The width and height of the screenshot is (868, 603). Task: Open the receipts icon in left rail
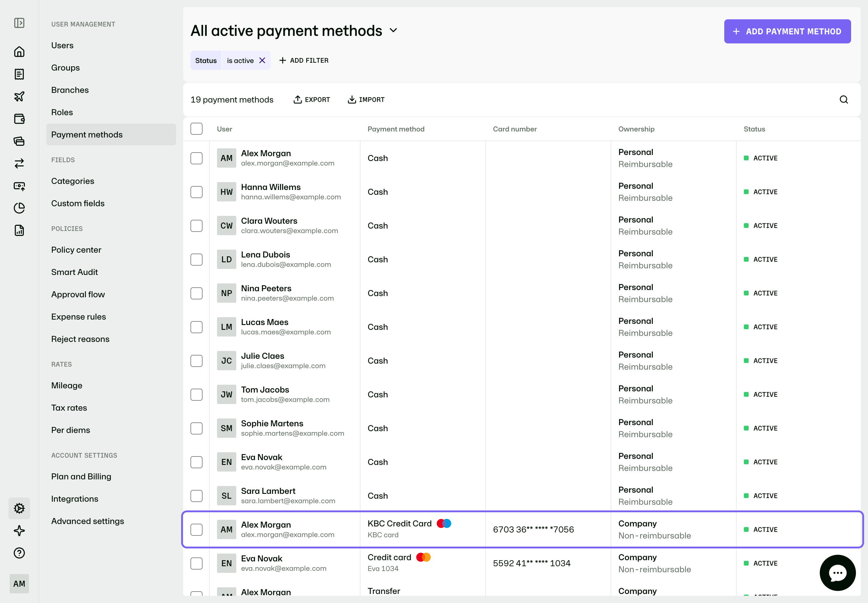coord(19,74)
